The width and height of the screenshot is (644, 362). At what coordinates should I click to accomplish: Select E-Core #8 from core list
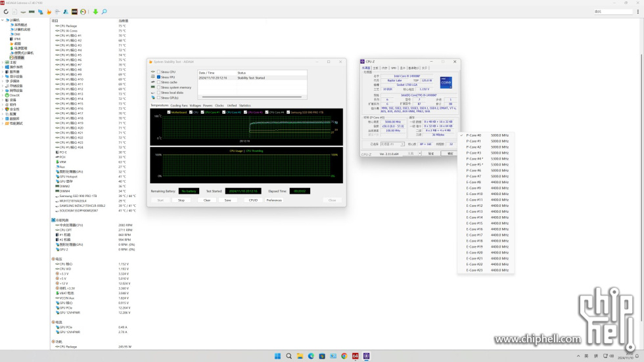486,182
